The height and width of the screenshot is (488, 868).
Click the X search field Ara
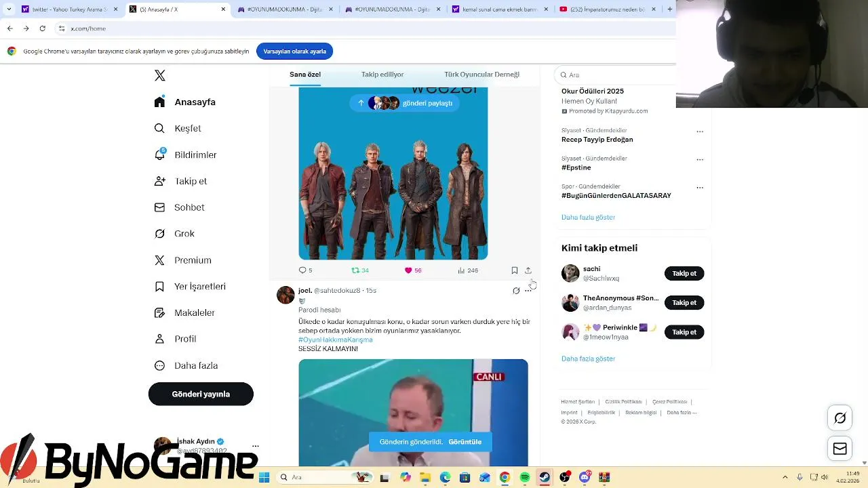[615, 75]
